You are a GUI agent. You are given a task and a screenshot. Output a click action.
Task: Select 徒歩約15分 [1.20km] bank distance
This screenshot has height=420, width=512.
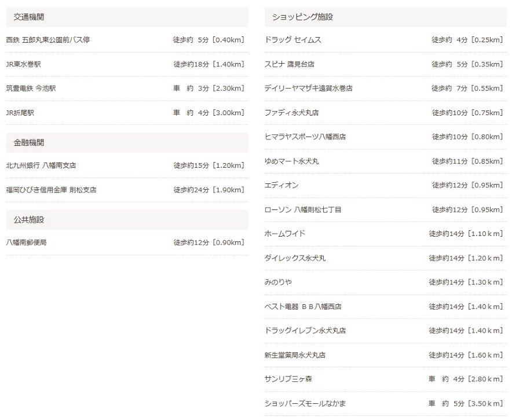pos(209,165)
